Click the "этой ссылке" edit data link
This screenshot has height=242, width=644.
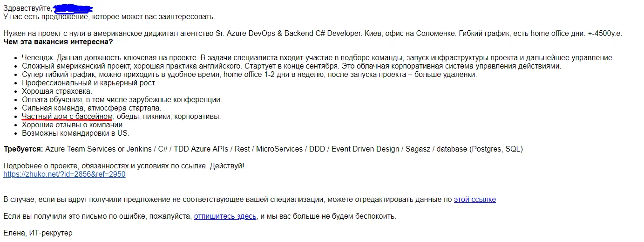[x=475, y=200]
